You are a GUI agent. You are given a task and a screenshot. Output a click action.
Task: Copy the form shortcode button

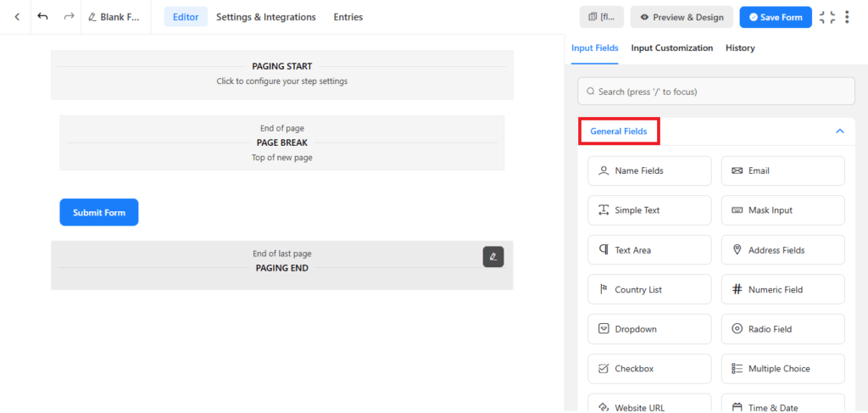[x=602, y=17]
